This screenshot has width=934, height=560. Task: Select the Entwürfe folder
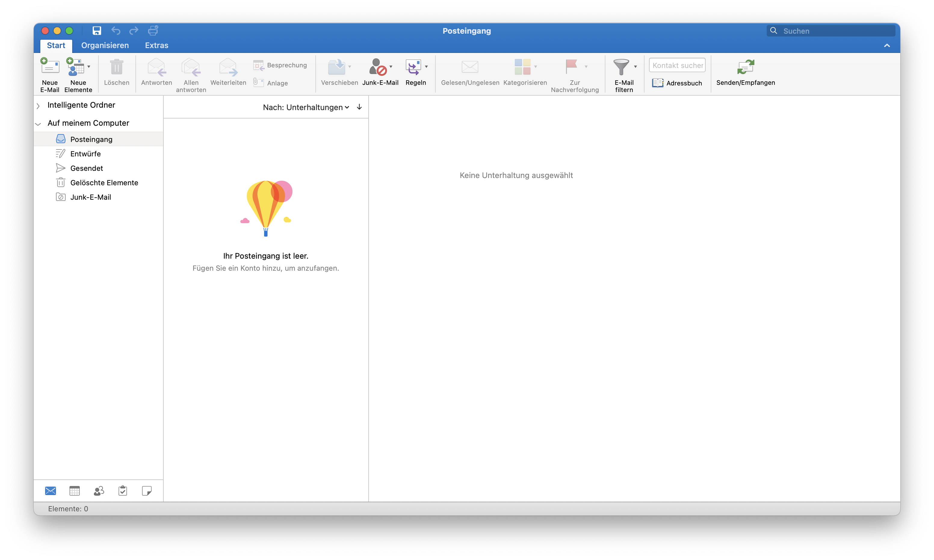[x=85, y=154]
